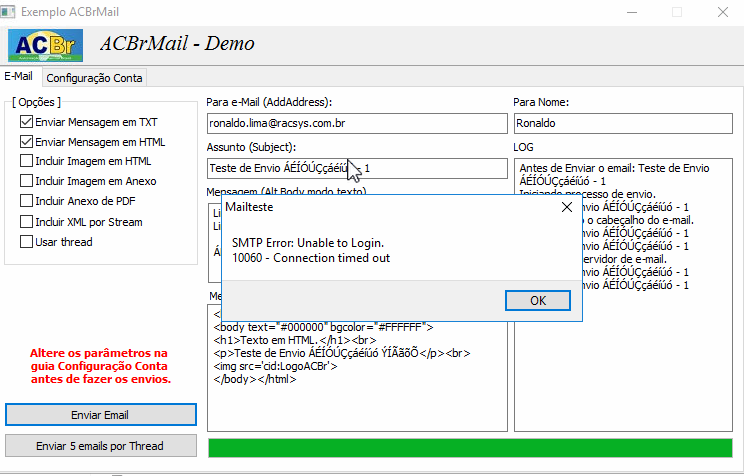Click the 'Mailteste' dialog title

coord(249,207)
